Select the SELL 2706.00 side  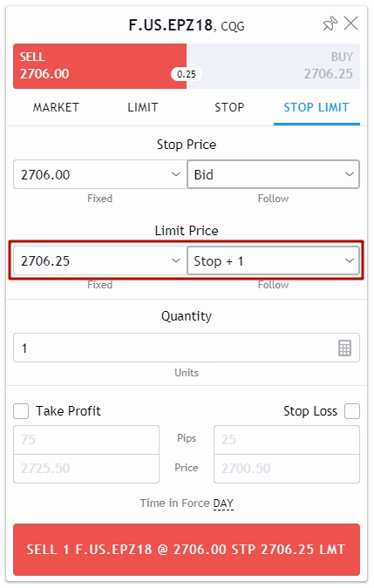(x=99, y=66)
